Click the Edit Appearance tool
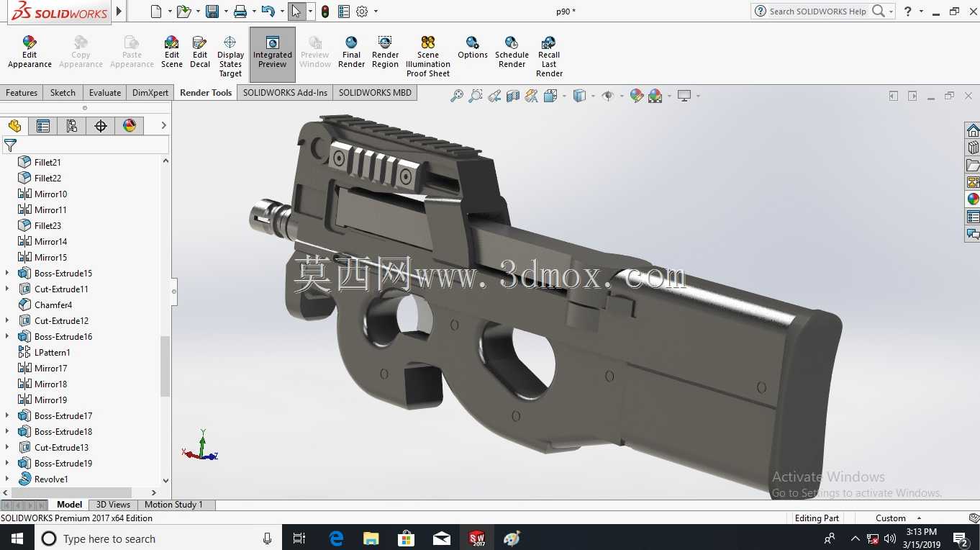 (30, 52)
